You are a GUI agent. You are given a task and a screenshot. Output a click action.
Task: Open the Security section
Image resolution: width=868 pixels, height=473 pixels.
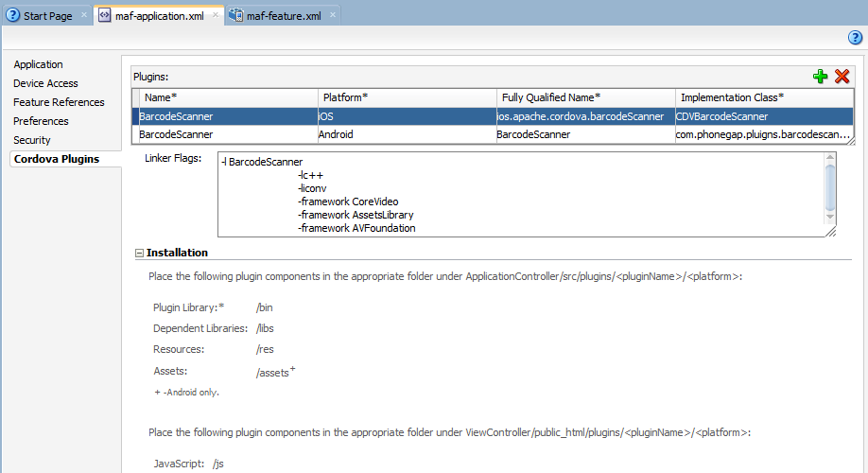tap(31, 140)
